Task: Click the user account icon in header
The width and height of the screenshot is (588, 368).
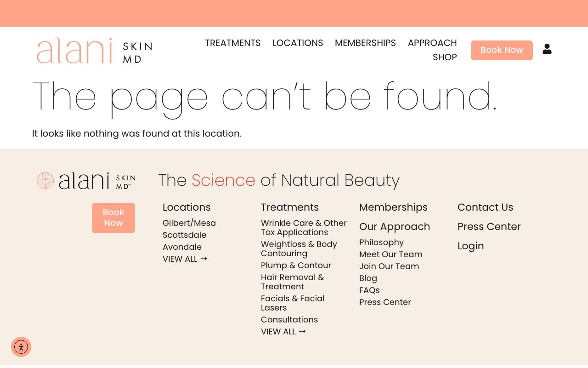Action: pos(547,49)
